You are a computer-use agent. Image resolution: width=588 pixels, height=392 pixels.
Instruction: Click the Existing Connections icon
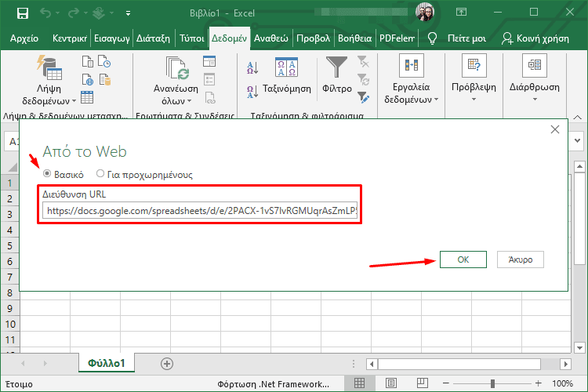pyautogui.click(x=105, y=79)
